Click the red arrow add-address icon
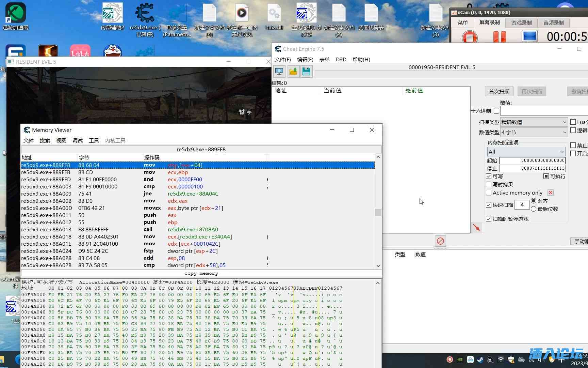This screenshot has height=368, width=588. click(476, 227)
